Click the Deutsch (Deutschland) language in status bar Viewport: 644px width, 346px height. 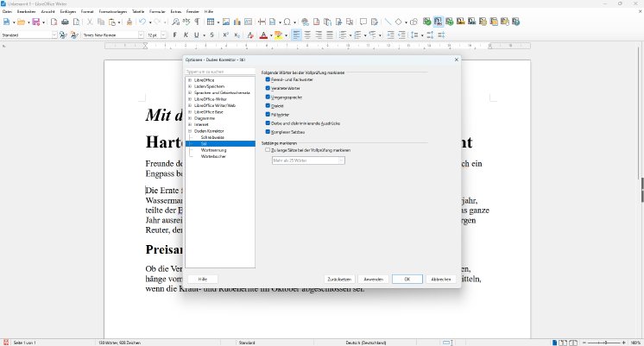(365, 343)
